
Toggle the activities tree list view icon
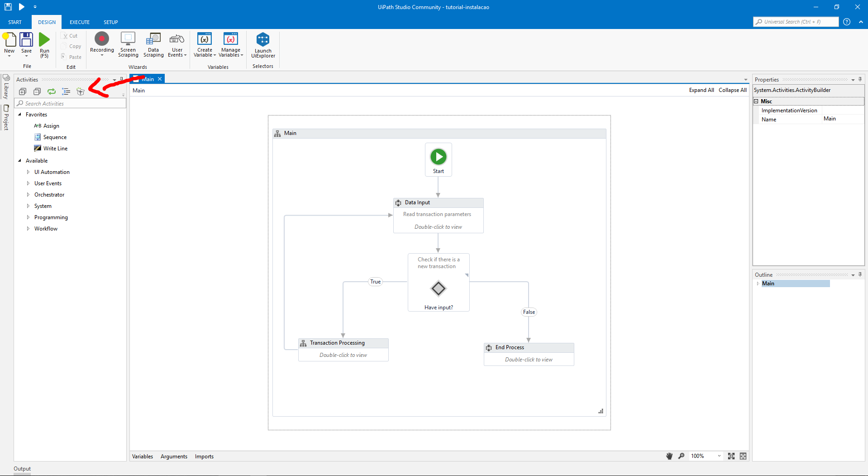tap(66, 91)
